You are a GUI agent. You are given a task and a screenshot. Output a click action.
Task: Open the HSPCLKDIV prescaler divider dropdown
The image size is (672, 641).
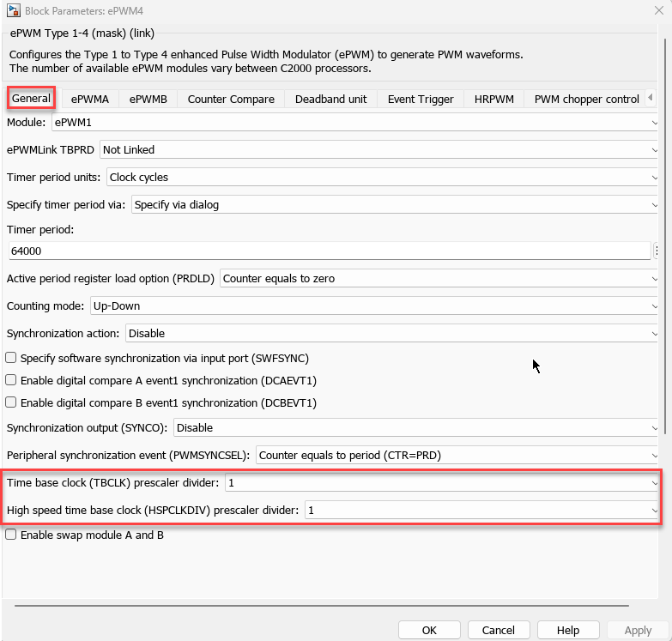[x=481, y=511]
